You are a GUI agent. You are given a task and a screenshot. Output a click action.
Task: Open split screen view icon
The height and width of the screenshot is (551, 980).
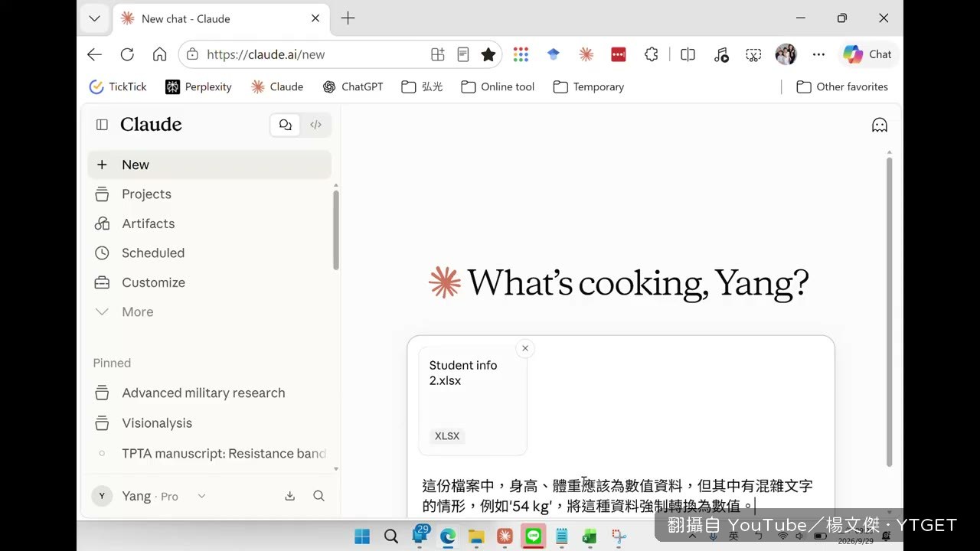pos(688,54)
